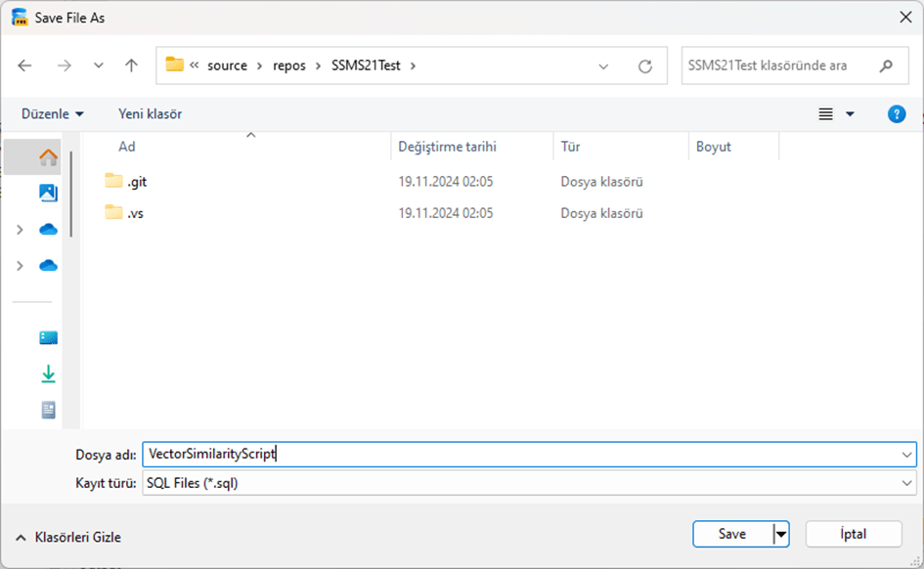Select the .git folder
The height and width of the screenshot is (569, 924).
click(136, 181)
